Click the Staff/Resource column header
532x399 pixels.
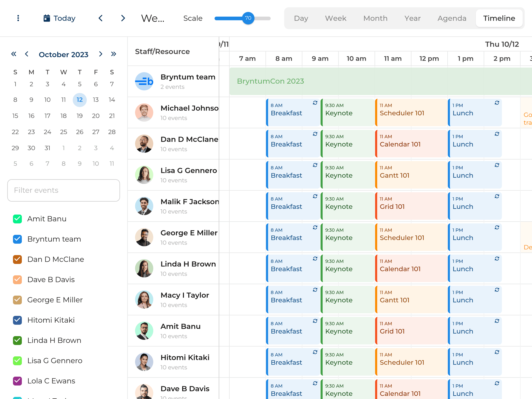coord(173,51)
